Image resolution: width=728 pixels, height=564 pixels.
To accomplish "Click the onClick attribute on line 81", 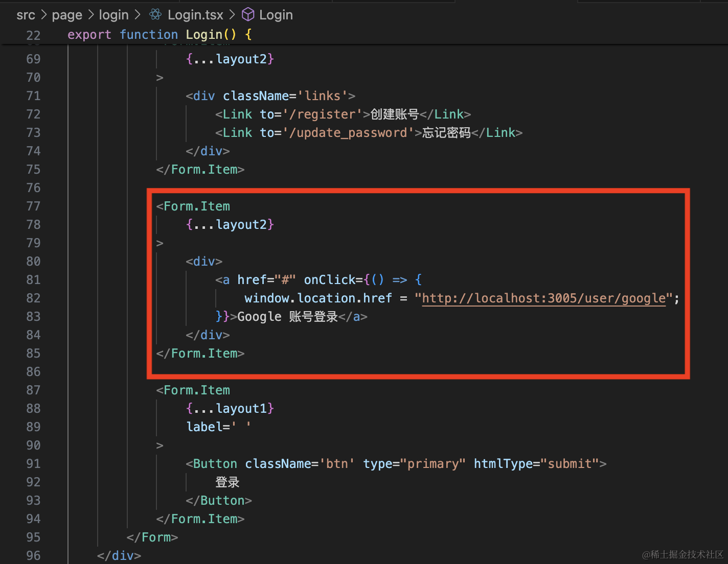I will [330, 279].
